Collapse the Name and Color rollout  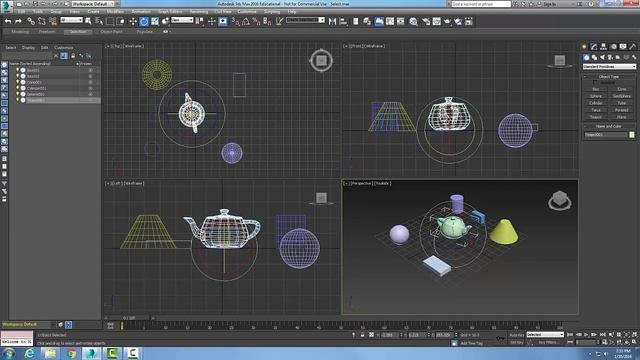pyautogui.click(x=609, y=127)
